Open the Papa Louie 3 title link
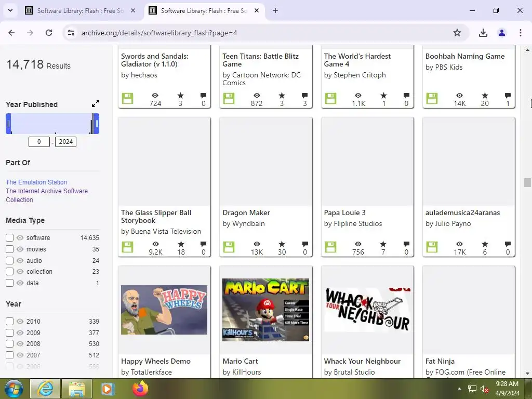 [345, 212]
